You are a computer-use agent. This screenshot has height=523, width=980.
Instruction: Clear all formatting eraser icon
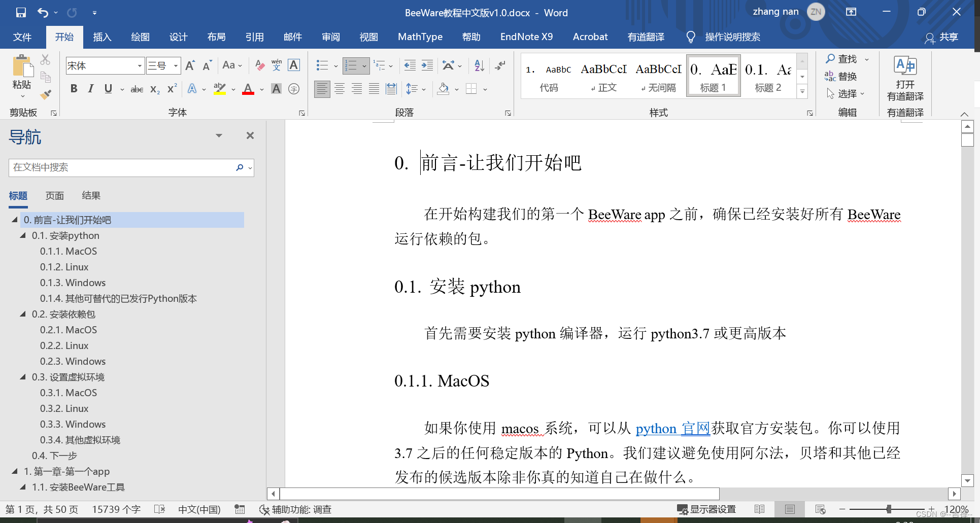coord(260,65)
